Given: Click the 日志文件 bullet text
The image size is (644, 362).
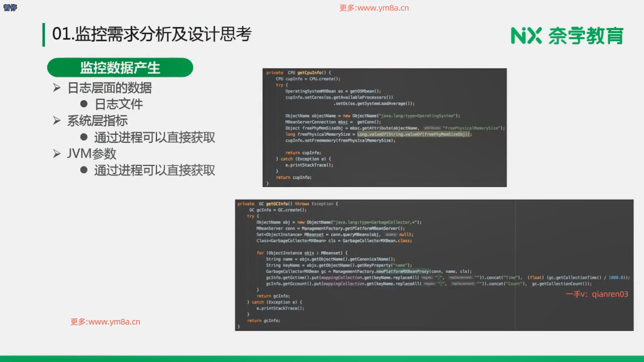Looking at the screenshot, I should point(119,104).
